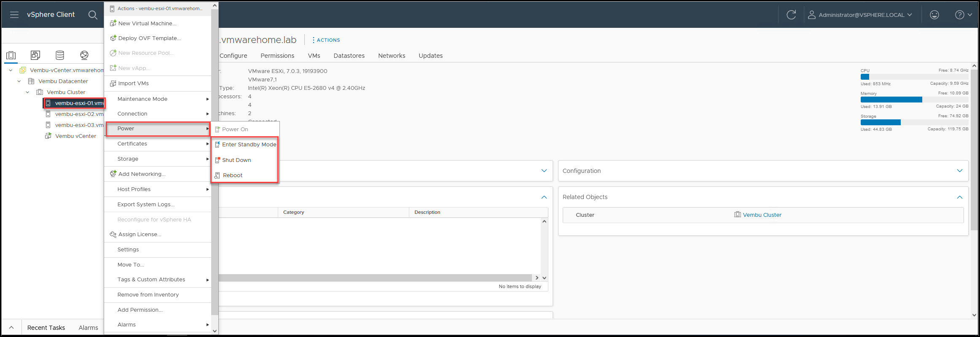
Task: Collapse the Related Objects panel
Action: click(960, 197)
